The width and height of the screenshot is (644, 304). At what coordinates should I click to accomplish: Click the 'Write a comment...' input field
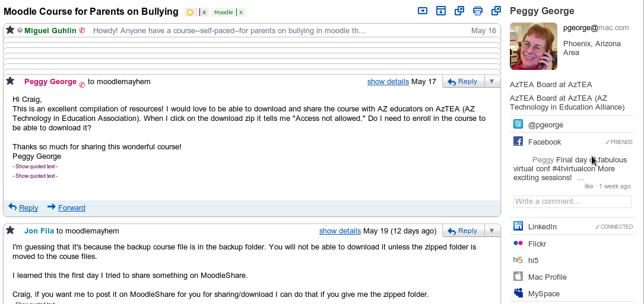572,201
